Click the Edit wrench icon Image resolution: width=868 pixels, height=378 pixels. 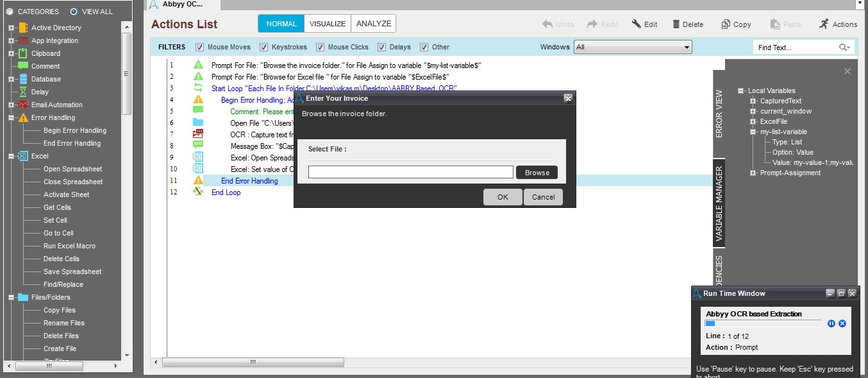[636, 24]
